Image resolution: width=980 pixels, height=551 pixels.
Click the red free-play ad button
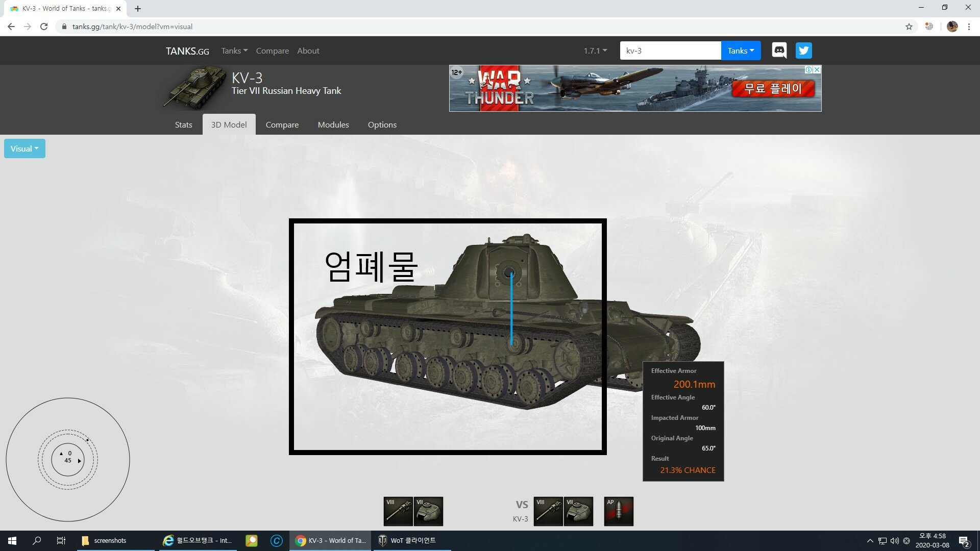point(773,89)
